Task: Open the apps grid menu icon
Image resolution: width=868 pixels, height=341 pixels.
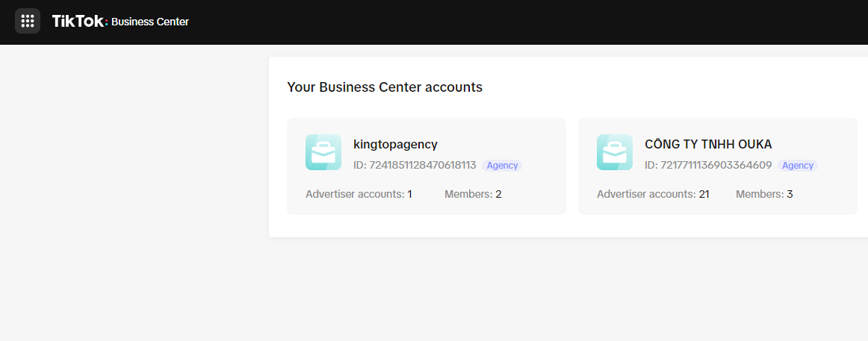Action: coord(28,21)
